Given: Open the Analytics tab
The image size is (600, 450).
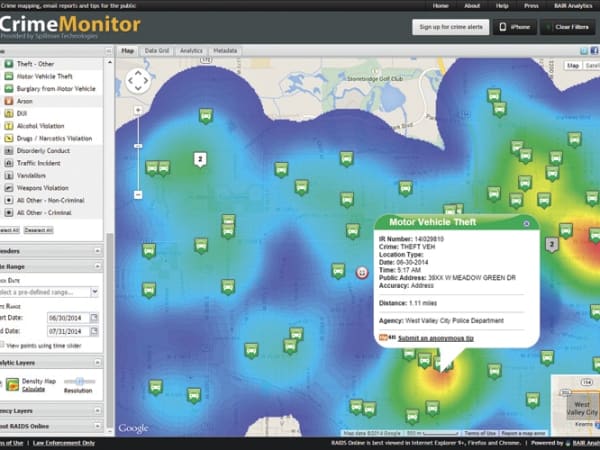Looking at the screenshot, I should pyautogui.click(x=191, y=50).
